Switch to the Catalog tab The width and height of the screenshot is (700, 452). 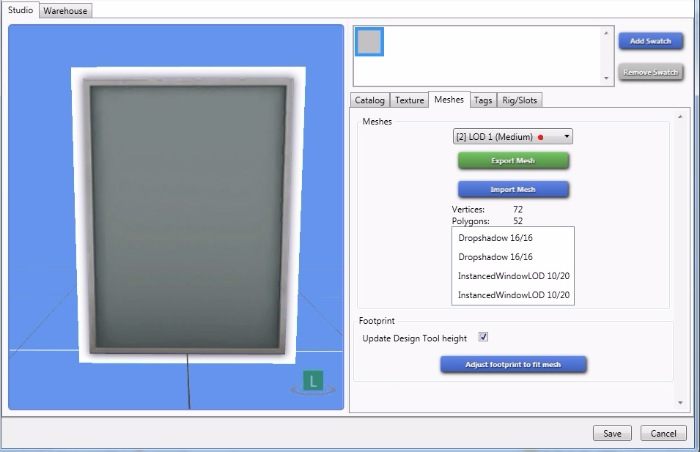click(x=370, y=100)
